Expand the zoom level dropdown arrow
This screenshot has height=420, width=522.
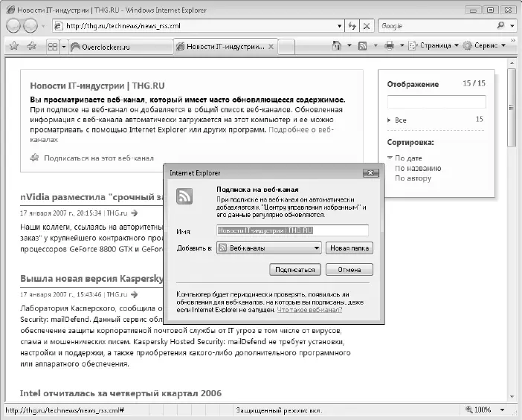point(503,410)
